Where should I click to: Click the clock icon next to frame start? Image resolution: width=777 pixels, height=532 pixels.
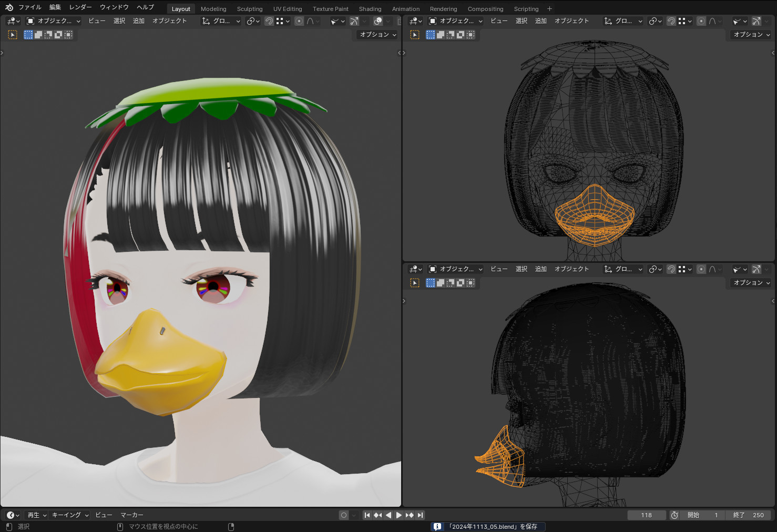tap(674, 515)
